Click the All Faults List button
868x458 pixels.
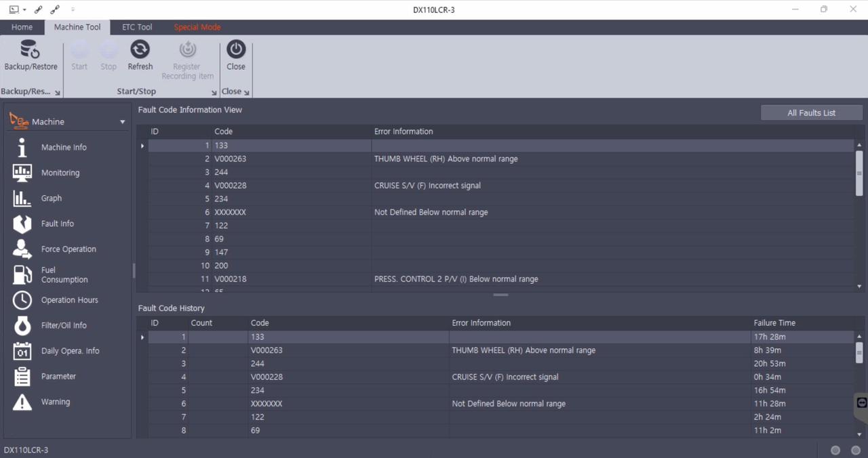[811, 113]
